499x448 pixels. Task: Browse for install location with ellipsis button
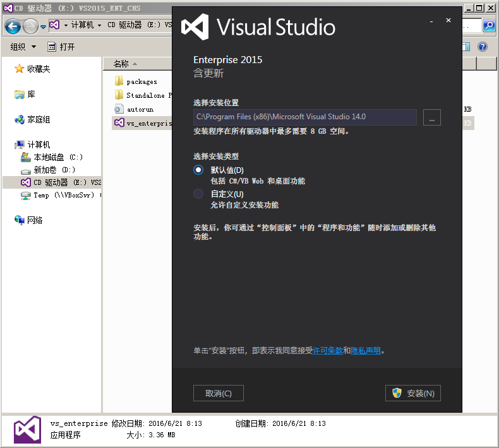(432, 117)
